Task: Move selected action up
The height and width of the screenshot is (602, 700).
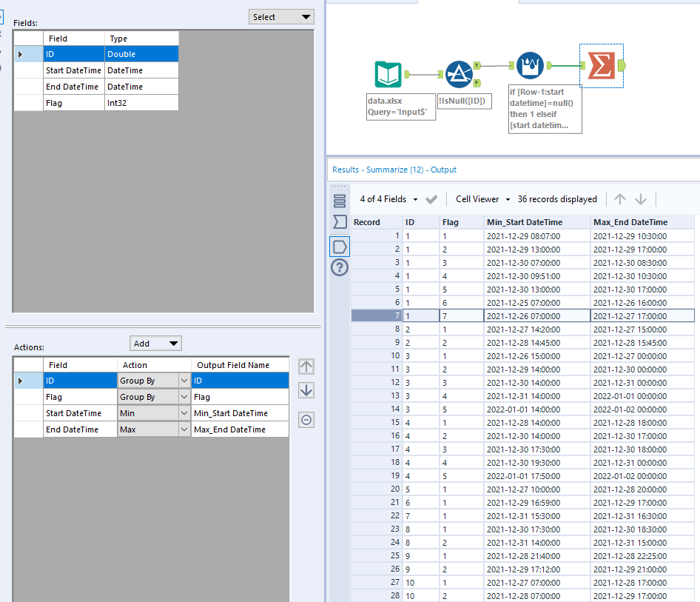Action: point(306,367)
